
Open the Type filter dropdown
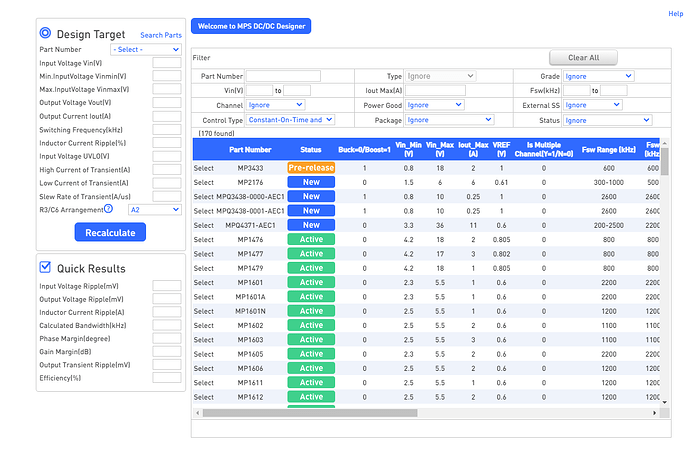(440, 76)
